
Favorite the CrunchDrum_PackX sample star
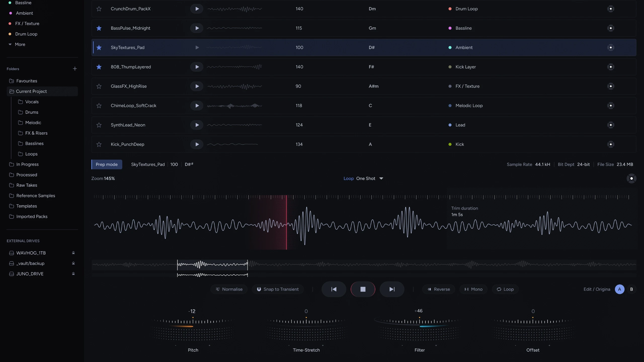click(99, 9)
